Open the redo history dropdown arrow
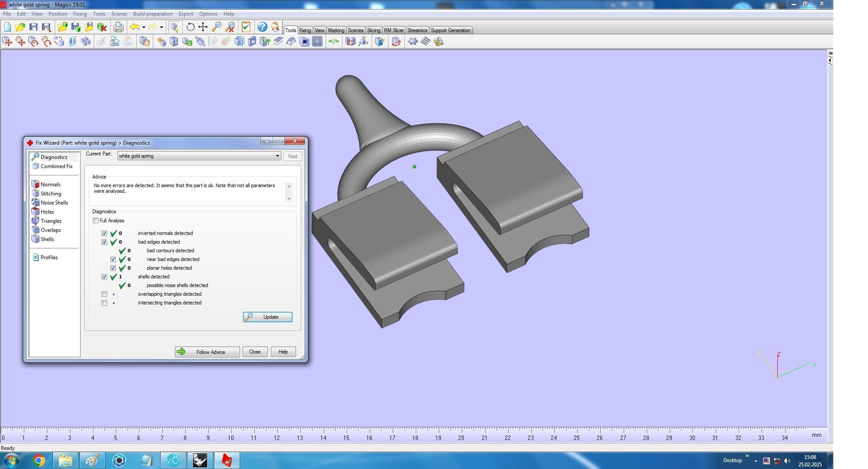Image resolution: width=868 pixels, height=469 pixels. click(x=161, y=27)
